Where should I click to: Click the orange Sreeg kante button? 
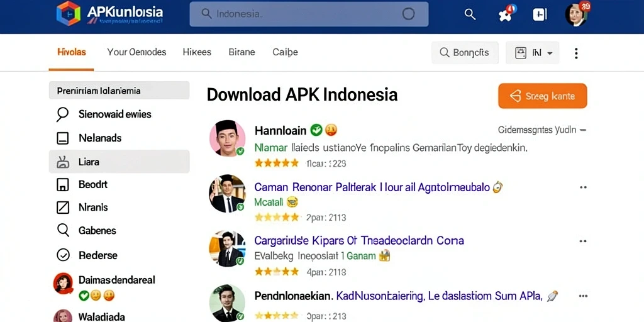click(x=543, y=96)
